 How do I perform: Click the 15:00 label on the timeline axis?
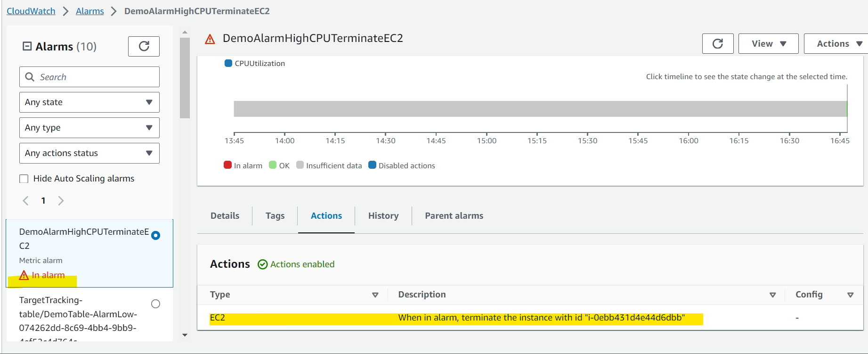tap(487, 141)
